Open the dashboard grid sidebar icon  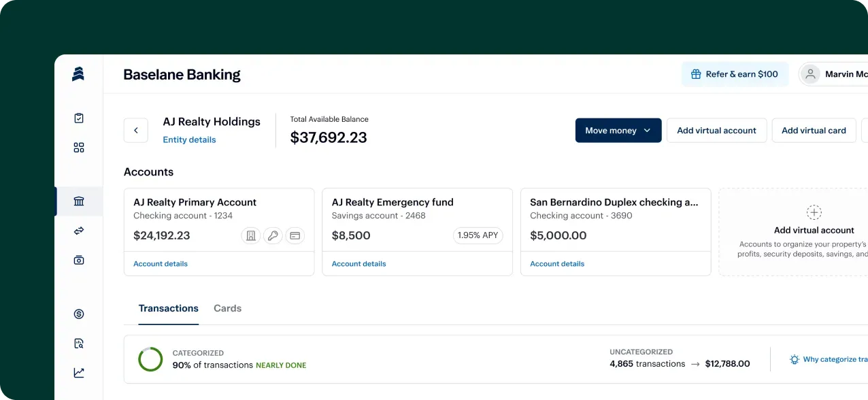click(x=79, y=148)
